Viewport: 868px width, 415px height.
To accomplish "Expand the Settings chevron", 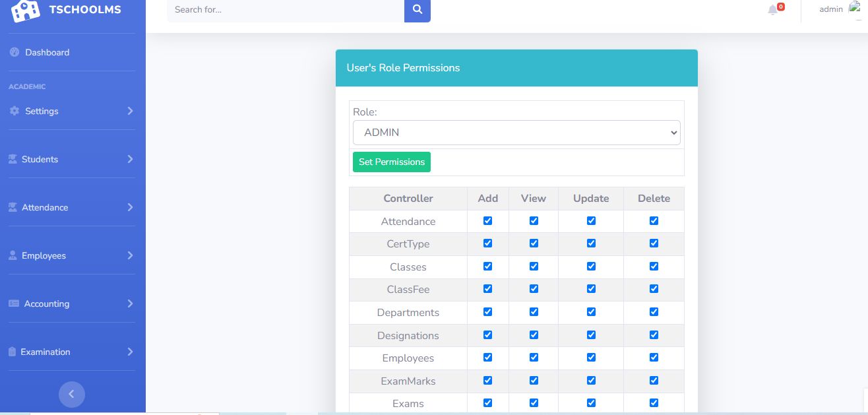I will (130, 111).
